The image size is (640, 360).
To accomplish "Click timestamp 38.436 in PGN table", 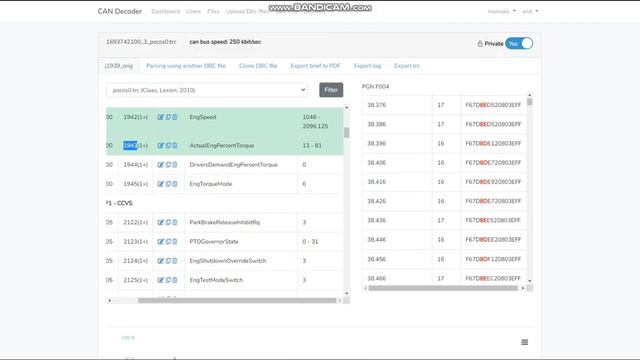I will point(376,220).
